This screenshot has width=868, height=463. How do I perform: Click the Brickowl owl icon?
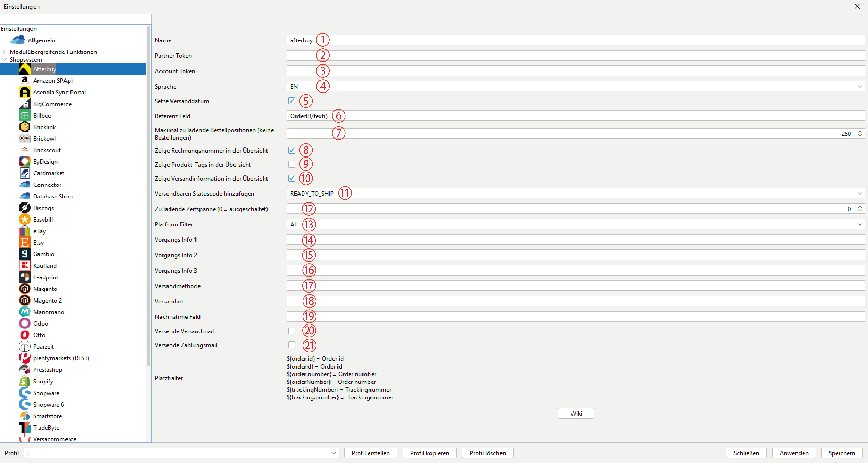click(x=25, y=139)
